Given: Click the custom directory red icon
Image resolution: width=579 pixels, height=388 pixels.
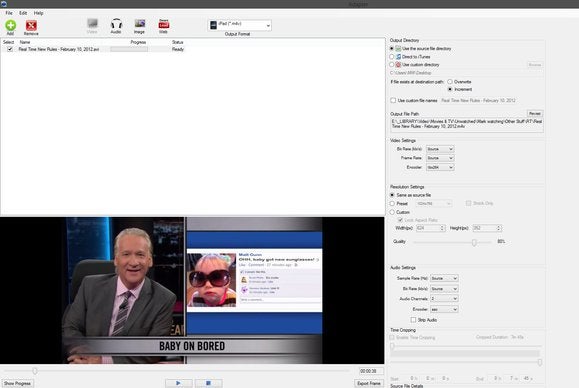Looking at the screenshot, I should (x=398, y=65).
